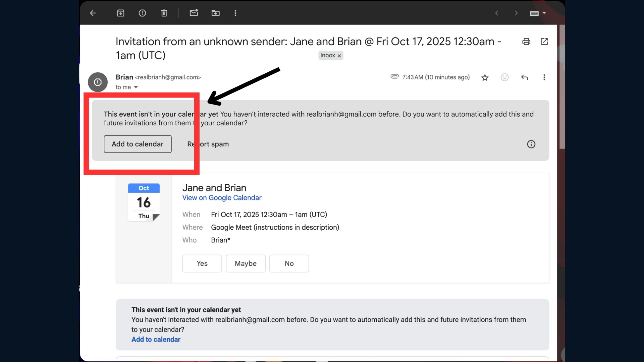
Task: Star this message from Brian
Action: pyautogui.click(x=485, y=78)
